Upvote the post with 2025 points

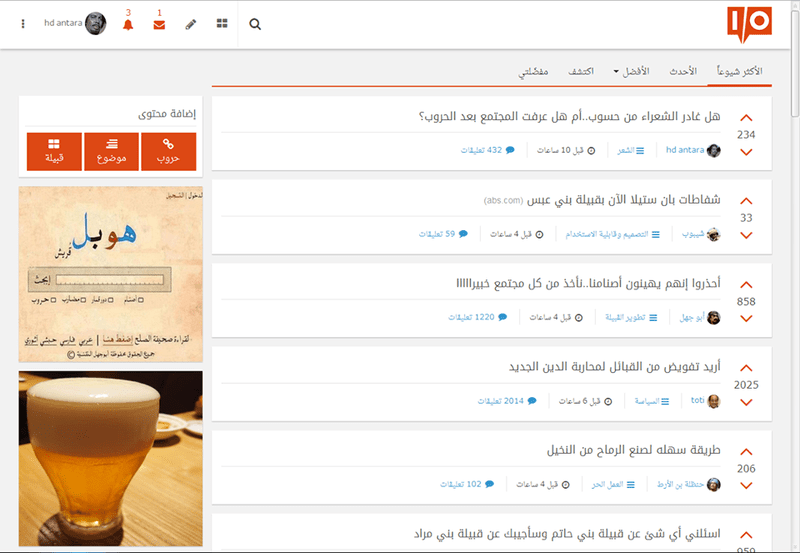pyautogui.click(x=746, y=368)
